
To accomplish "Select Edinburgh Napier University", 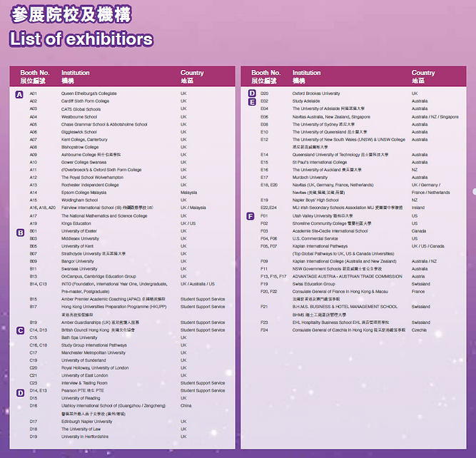I will [86, 422].
